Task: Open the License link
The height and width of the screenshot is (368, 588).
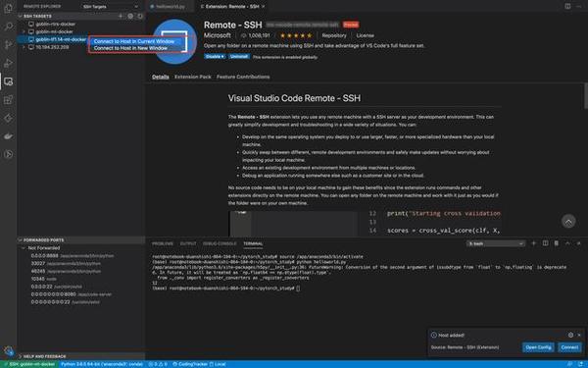Action: pos(365,35)
